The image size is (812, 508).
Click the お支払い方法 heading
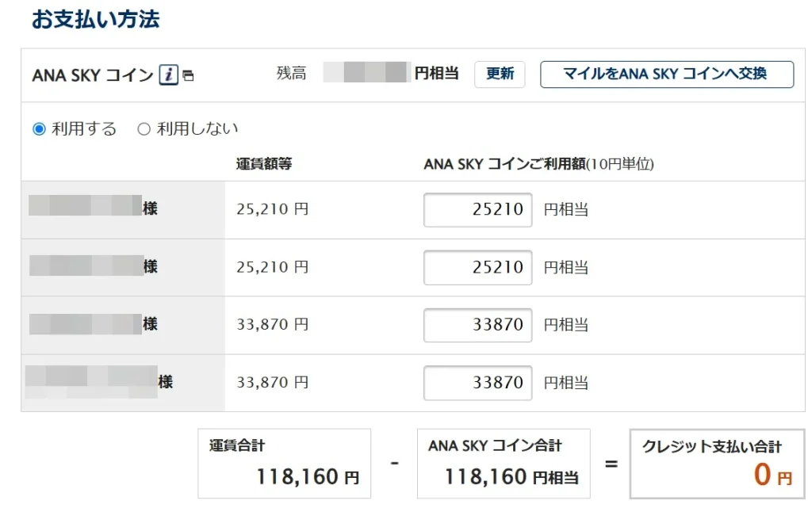tap(95, 19)
